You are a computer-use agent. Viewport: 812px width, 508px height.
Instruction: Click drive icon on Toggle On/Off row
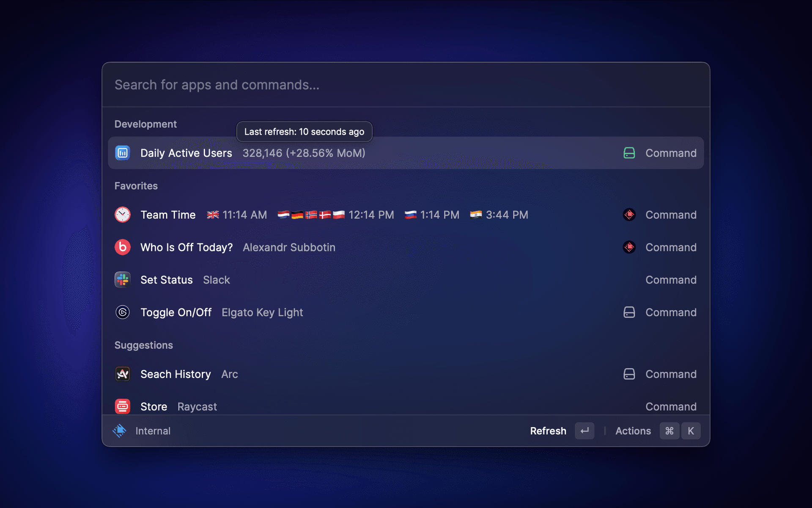(x=629, y=312)
